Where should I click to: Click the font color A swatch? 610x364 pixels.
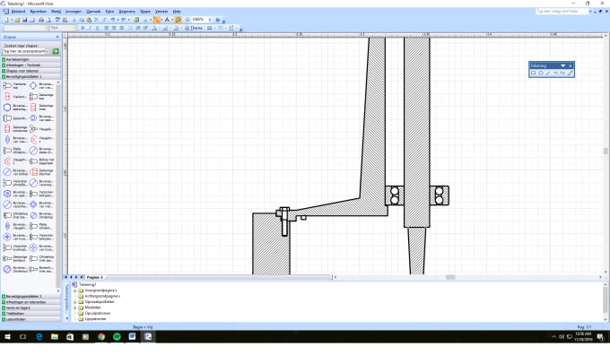pyautogui.click(x=154, y=28)
